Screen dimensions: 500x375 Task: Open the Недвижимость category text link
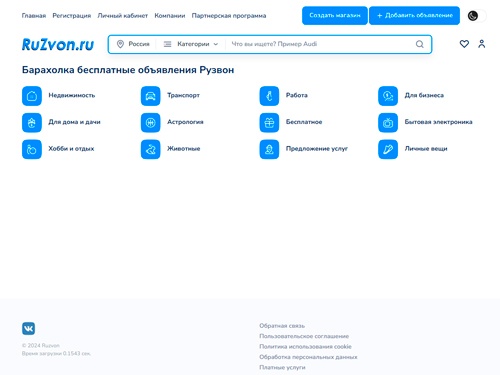[72, 95]
